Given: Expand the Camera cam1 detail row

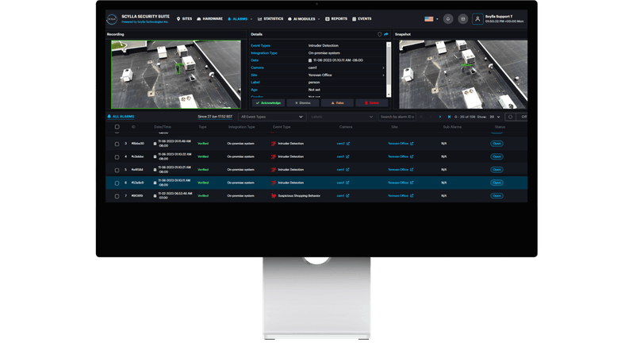Looking at the screenshot, I should [x=384, y=67].
